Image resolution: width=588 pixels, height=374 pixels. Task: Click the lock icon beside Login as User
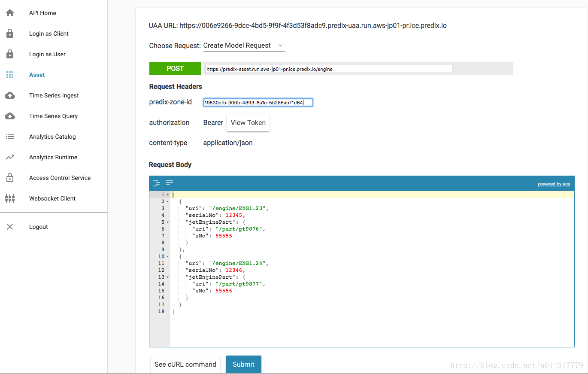tap(10, 54)
